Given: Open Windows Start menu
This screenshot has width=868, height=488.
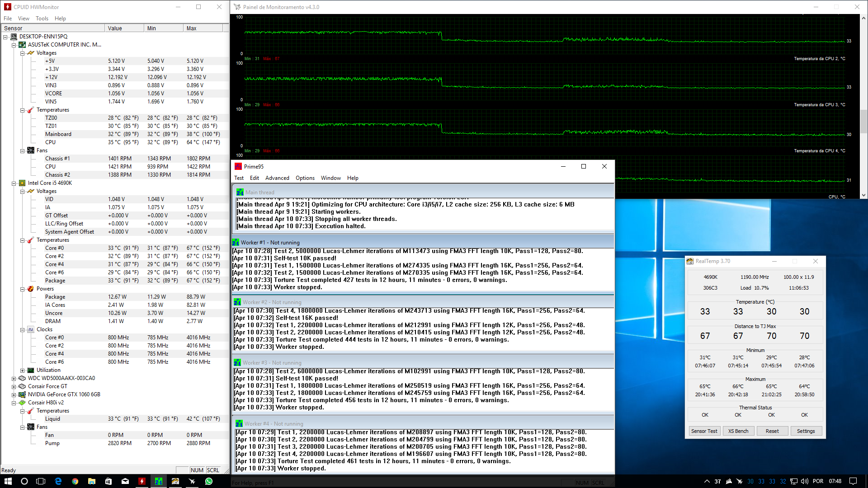Looking at the screenshot, I should coord(8,481).
